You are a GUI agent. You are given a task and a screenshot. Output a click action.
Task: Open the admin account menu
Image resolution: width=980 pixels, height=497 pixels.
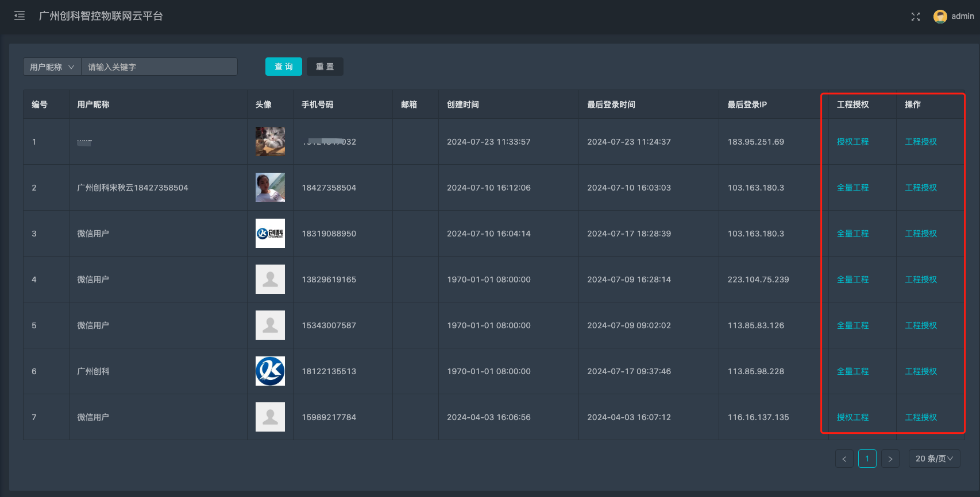pyautogui.click(x=962, y=17)
